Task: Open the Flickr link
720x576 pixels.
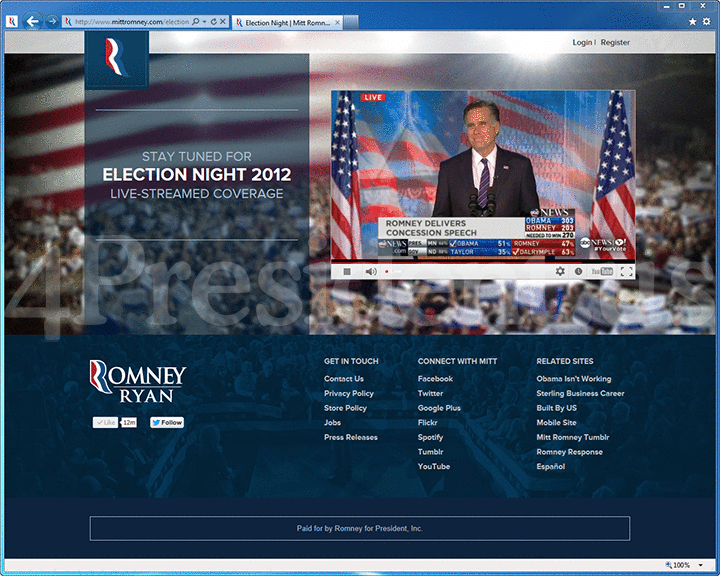Action: (x=428, y=423)
